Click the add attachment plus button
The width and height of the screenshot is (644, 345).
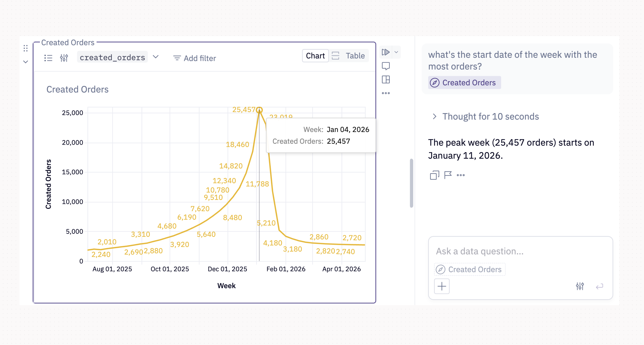coord(442,286)
